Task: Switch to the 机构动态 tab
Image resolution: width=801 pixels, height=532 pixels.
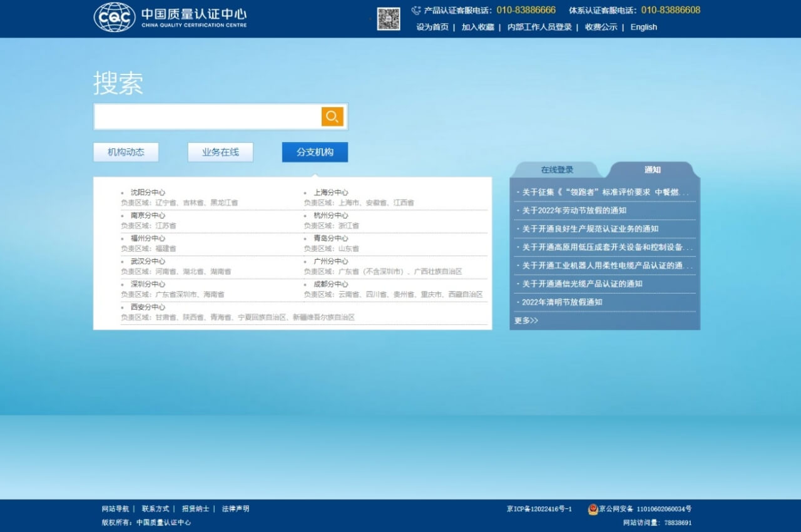Action: (126, 152)
